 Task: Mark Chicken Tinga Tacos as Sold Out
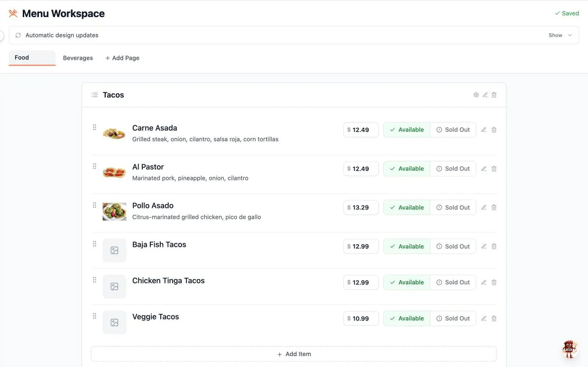coord(453,282)
